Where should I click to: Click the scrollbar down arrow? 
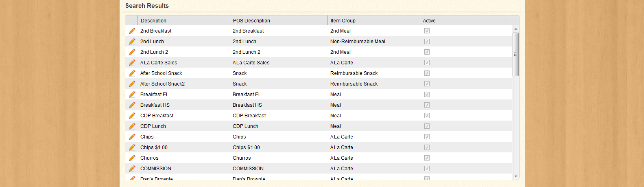516,176
